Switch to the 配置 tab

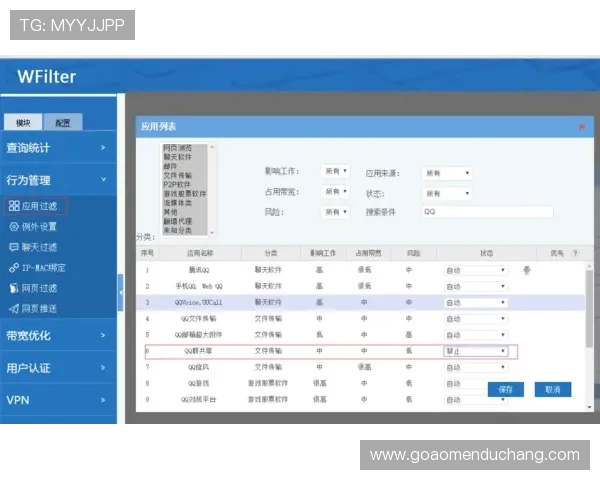click(63, 122)
